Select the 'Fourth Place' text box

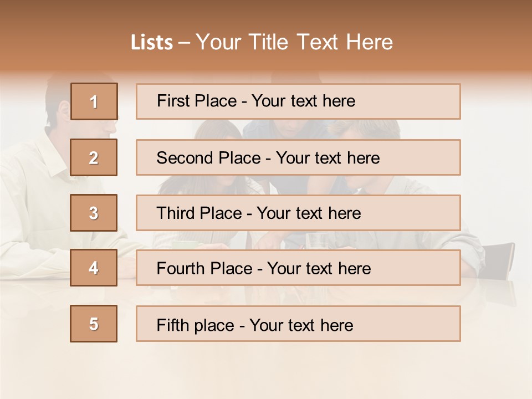(298, 268)
